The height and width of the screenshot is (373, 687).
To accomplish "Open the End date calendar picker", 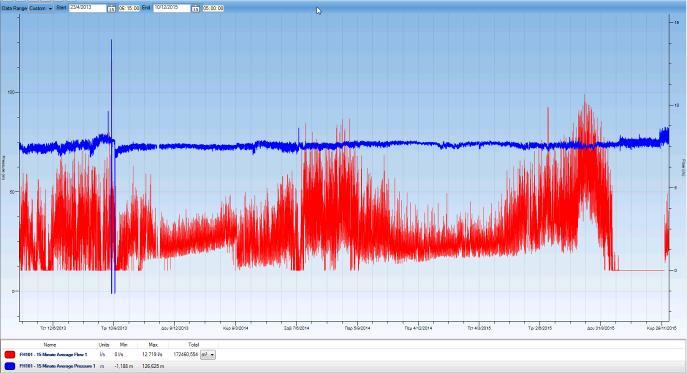I will [x=195, y=8].
